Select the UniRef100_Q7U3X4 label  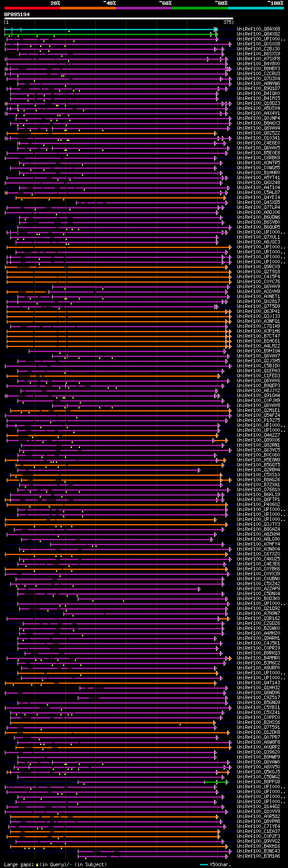click(x=258, y=79)
